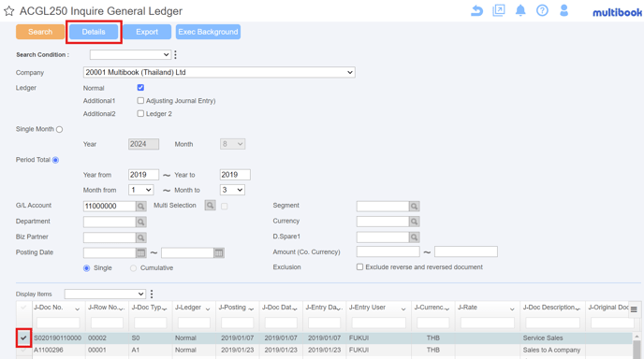This screenshot has width=644, height=359.
Task: Enable Additional2 Ledger 2 checkbox
Action: click(x=140, y=114)
